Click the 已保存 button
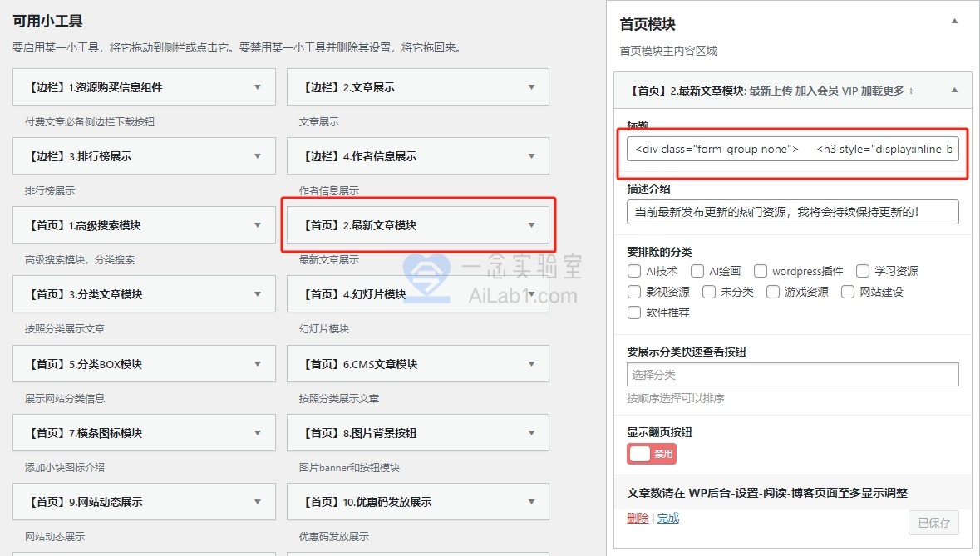 [933, 523]
